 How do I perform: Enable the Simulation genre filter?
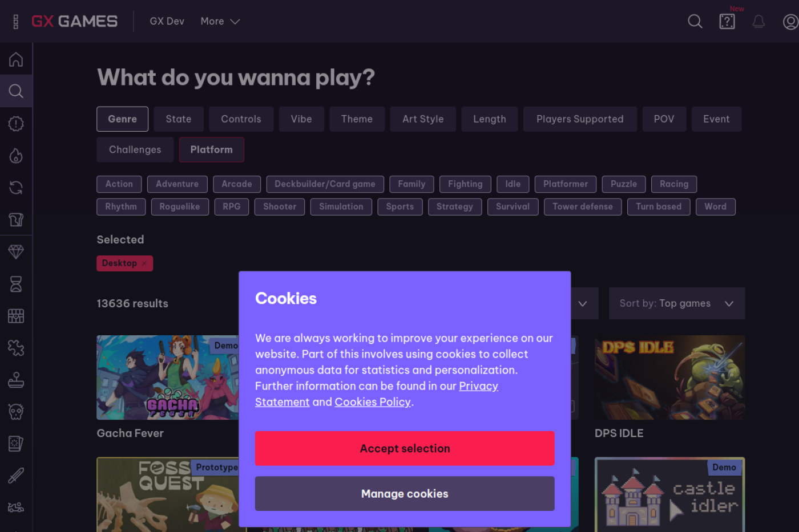click(341, 207)
